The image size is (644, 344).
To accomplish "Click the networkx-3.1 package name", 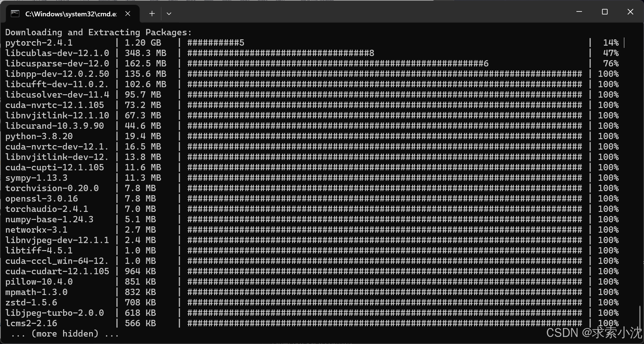I will pyautogui.click(x=36, y=230).
